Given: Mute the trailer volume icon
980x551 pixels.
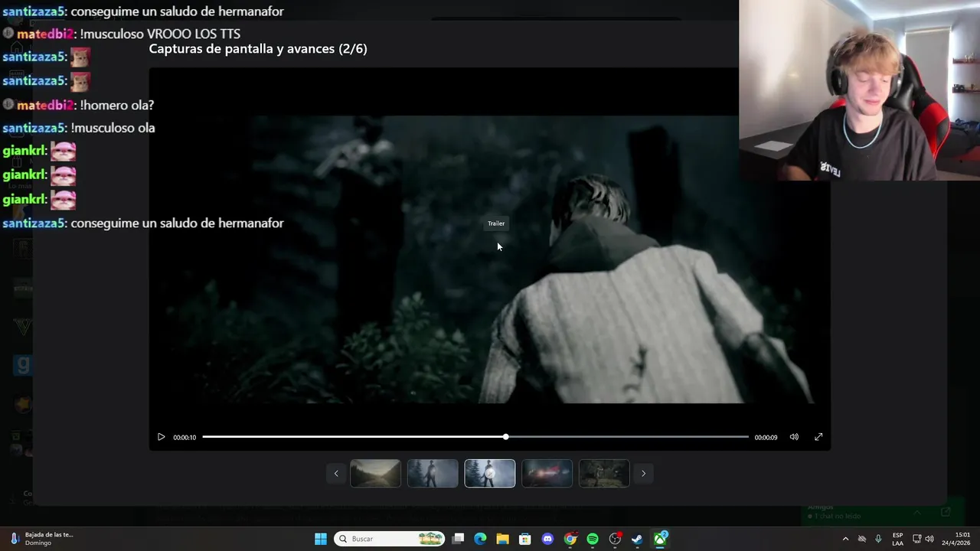Looking at the screenshot, I should click(794, 437).
